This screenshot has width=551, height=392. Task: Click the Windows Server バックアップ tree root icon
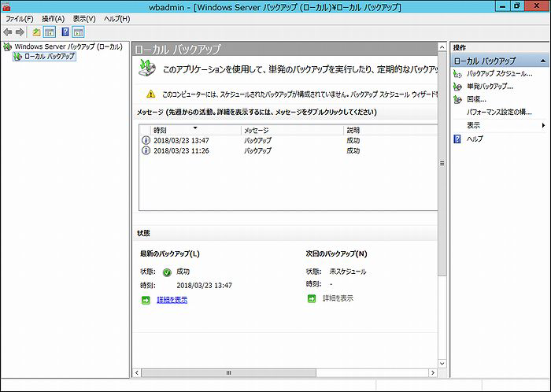coord(7,46)
